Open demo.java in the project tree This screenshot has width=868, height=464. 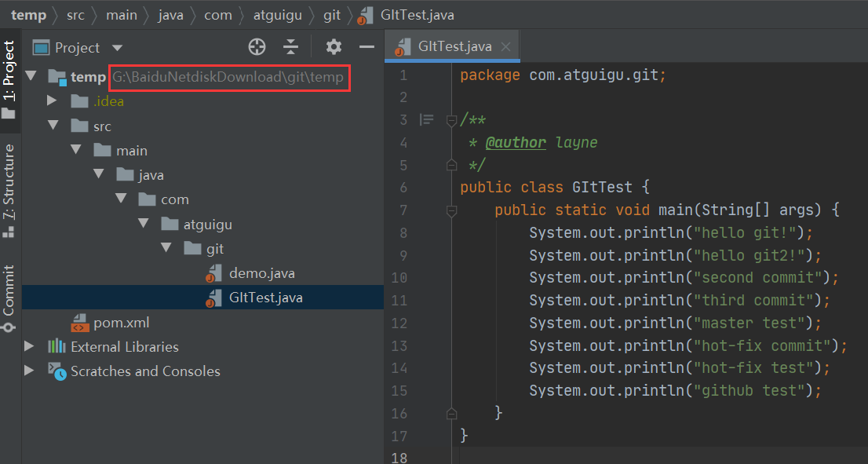pos(261,273)
